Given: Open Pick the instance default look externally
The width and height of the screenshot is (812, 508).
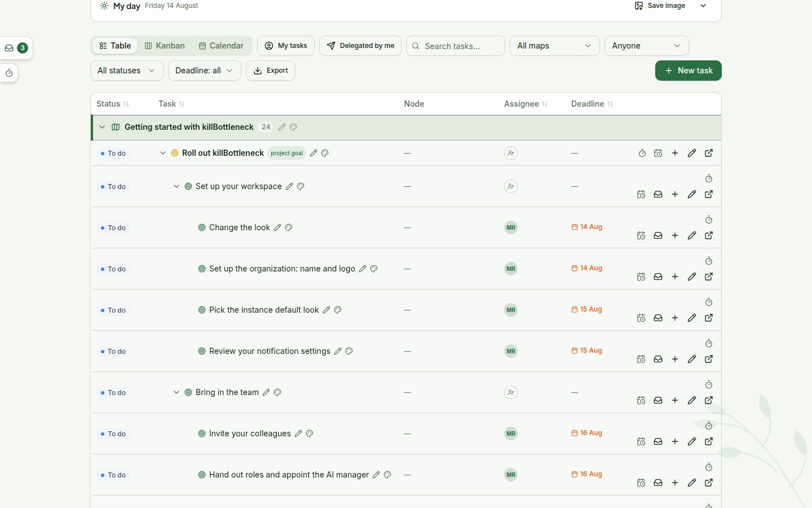Looking at the screenshot, I should [x=709, y=318].
